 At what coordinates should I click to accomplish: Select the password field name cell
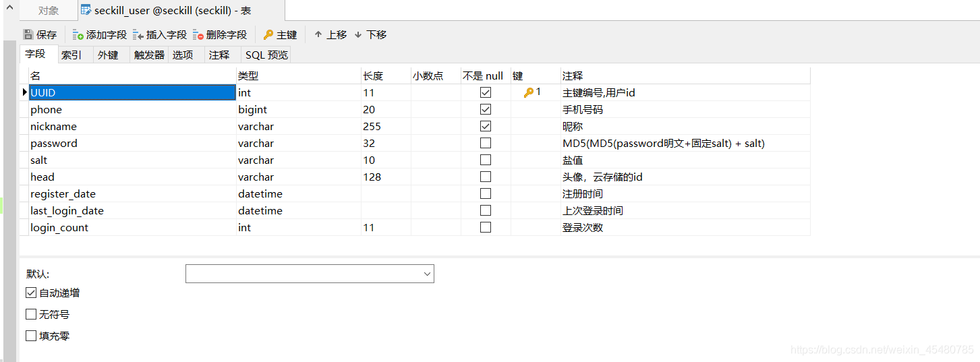point(132,143)
